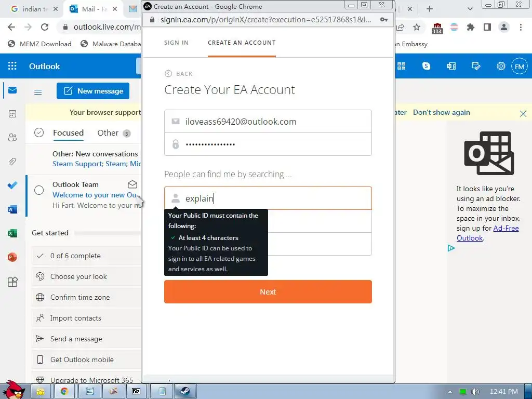Select Outlook Team message radio circle
Viewport: 532px width, 399px height.
coord(39,190)
